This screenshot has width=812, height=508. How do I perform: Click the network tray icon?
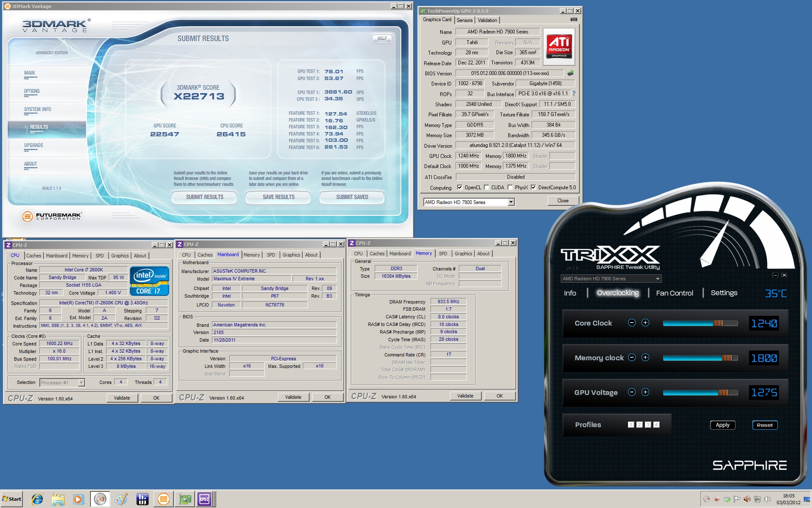[x=757, y=499]
